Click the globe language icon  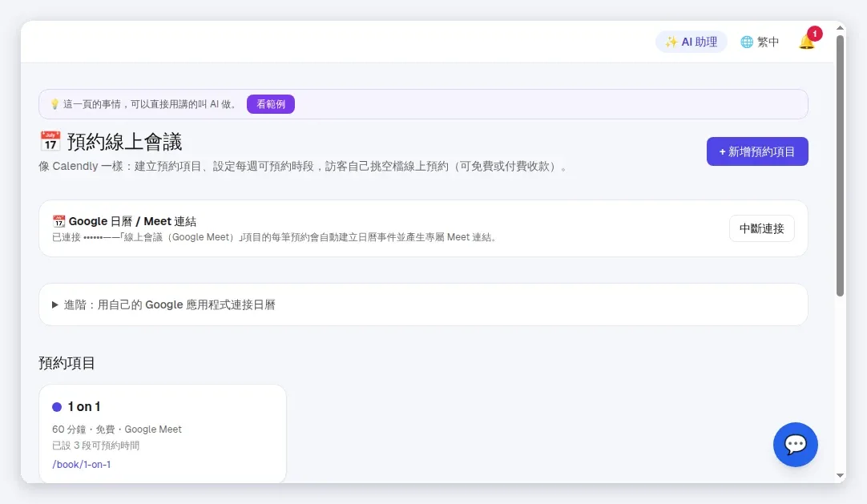coord(747,42)
